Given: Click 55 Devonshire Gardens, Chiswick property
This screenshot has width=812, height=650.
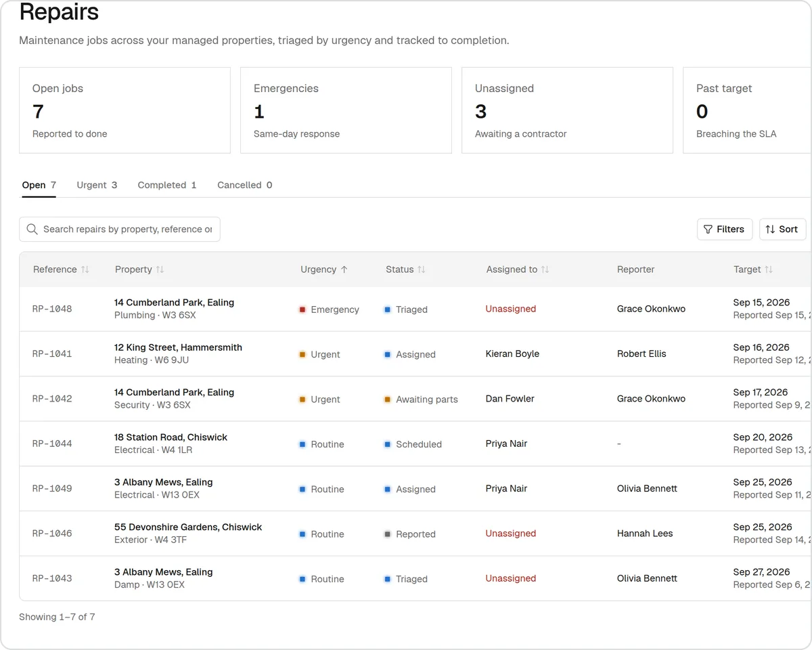Looking at the screenshot, I should [188, 527].
